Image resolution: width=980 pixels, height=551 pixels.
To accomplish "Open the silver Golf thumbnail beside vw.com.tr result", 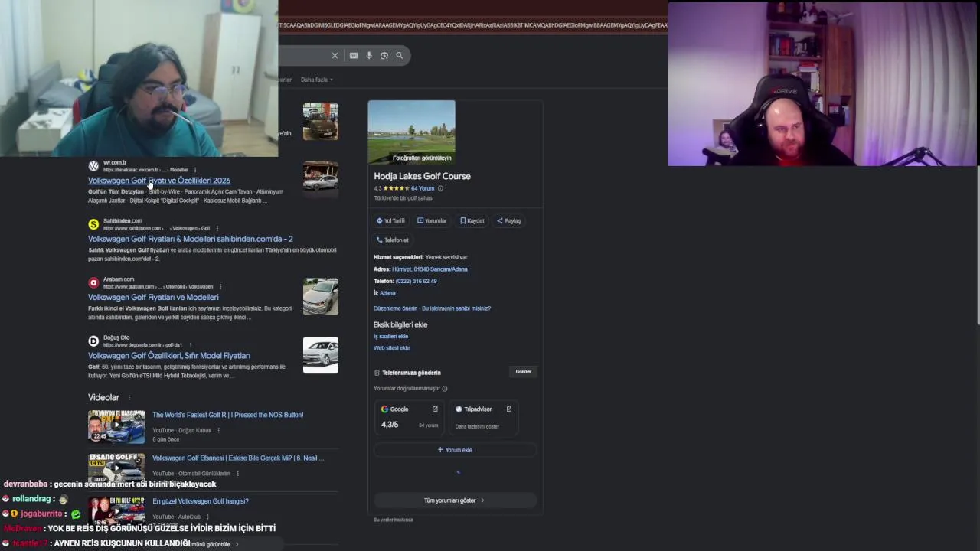I will [320, 179].
